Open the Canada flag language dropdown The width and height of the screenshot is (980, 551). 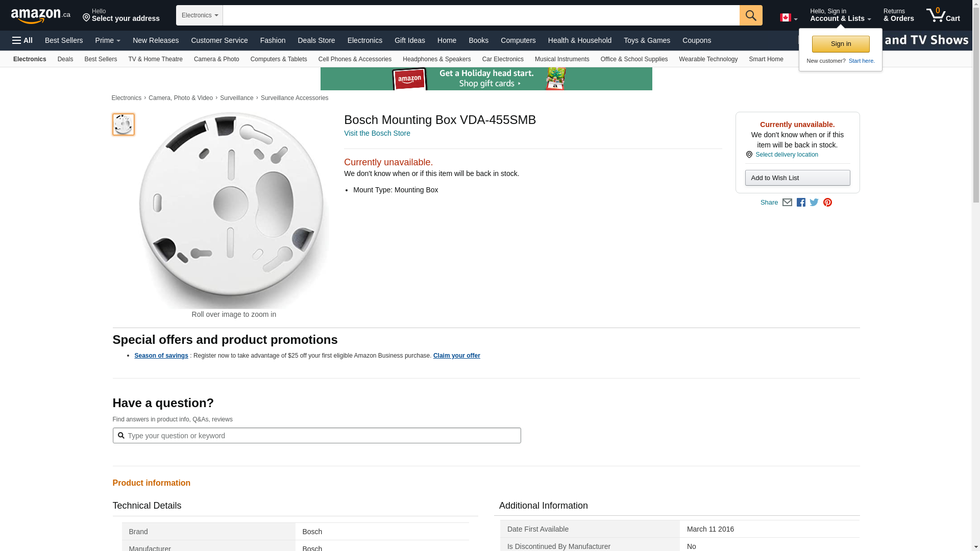click(x=788, y=18)
